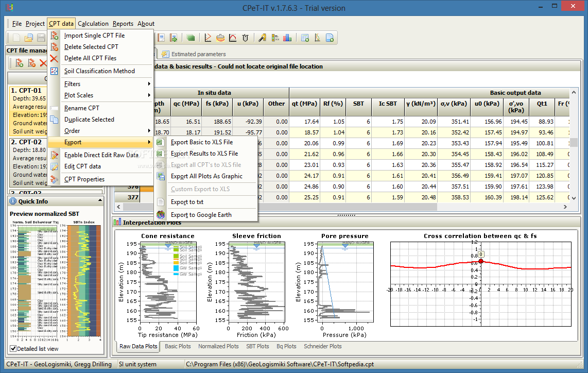Viewport: 588px width, 373px height.
Task: Click the table scroll up arrow
Action: 574,92
